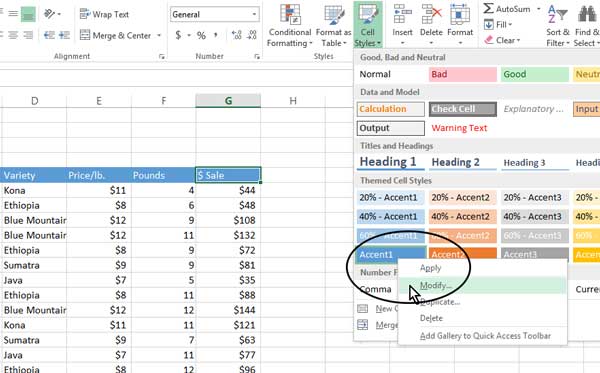Apply Heading 1 style

391,162
